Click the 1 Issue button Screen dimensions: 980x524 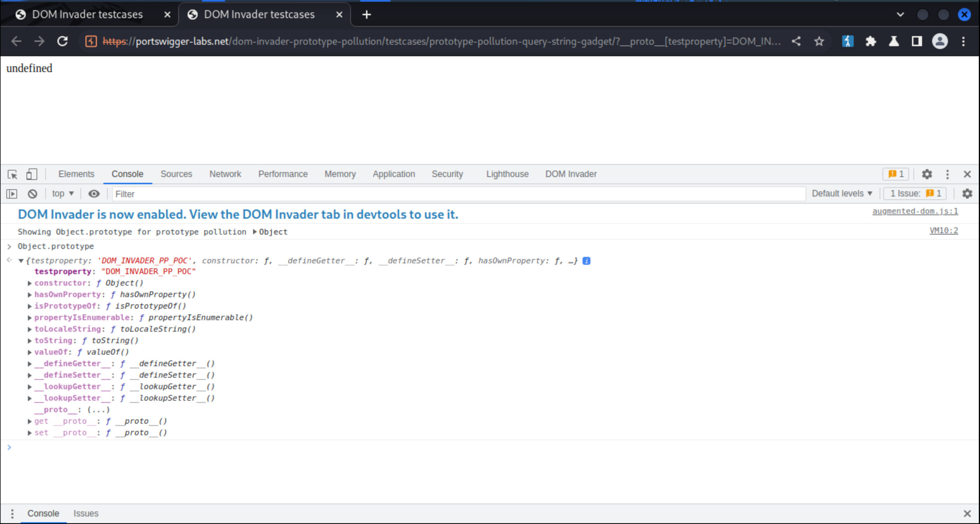915,193
